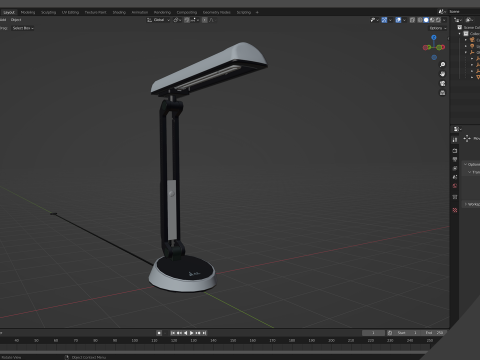Jump to the timeline start frame
The width and height of the screenshot is (480, 360).
pyautogui.click(x=173, y=333)
